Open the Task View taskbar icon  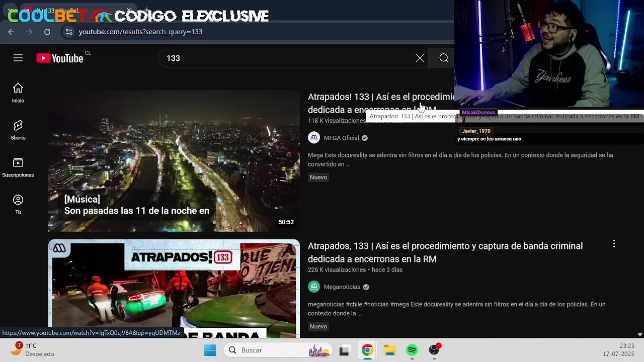(x=344, y=350)
